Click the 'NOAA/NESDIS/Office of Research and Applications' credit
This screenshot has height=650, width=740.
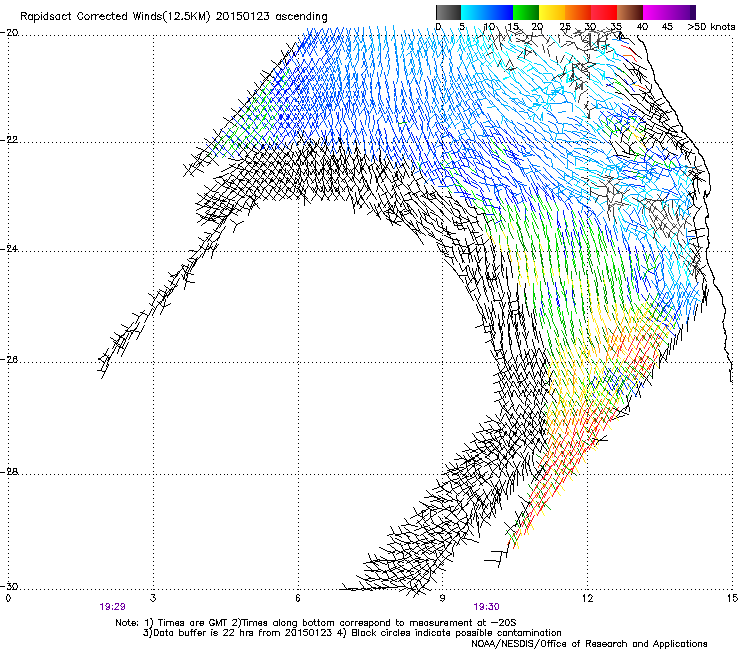(589, 644)
